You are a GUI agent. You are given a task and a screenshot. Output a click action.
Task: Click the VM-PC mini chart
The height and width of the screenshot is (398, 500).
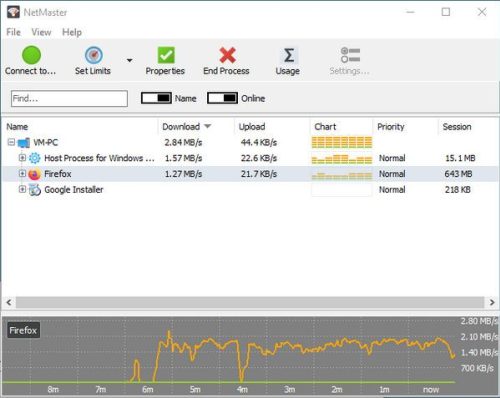coord(342,142)
